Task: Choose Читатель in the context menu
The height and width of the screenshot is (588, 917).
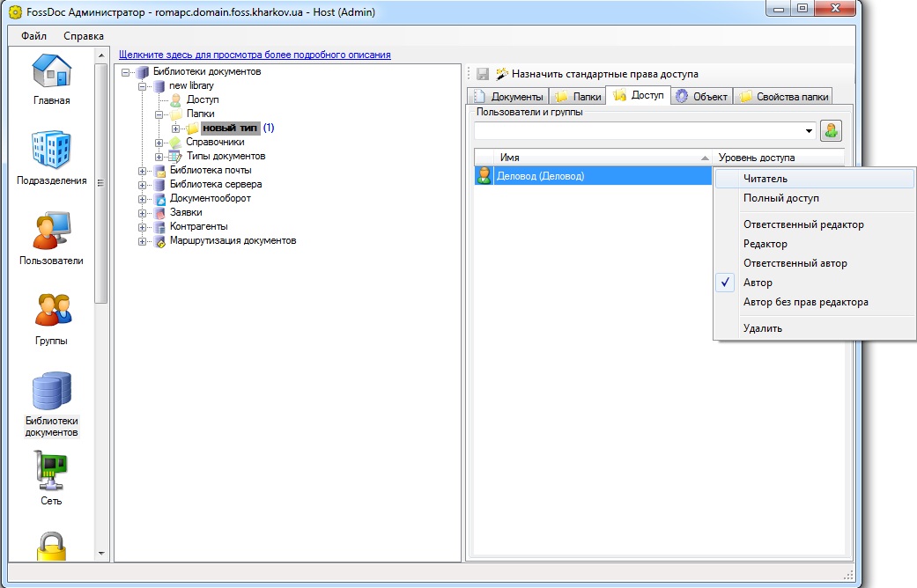Action: (x=765, y=179)
